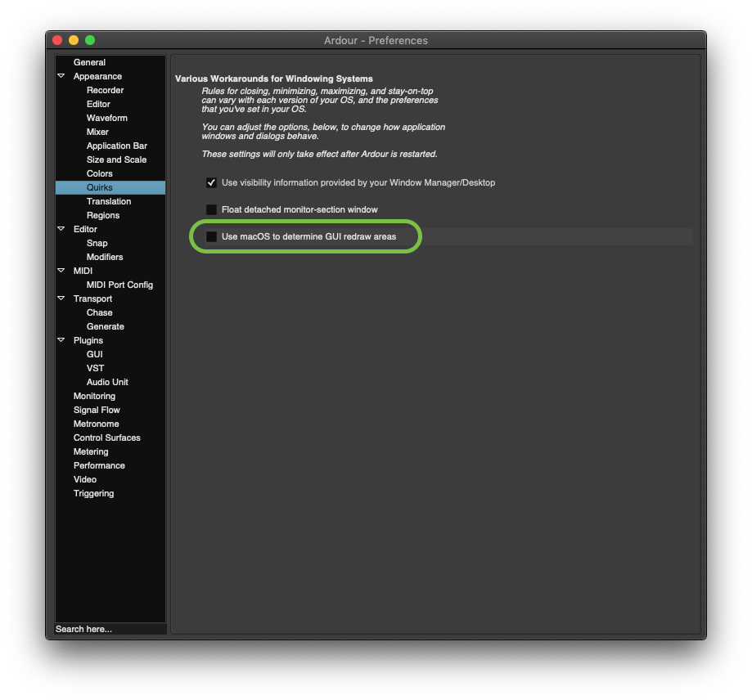Collapse the MIDI section triangle
Viewport: 752px width, 700px height.
tap(61, 271)
